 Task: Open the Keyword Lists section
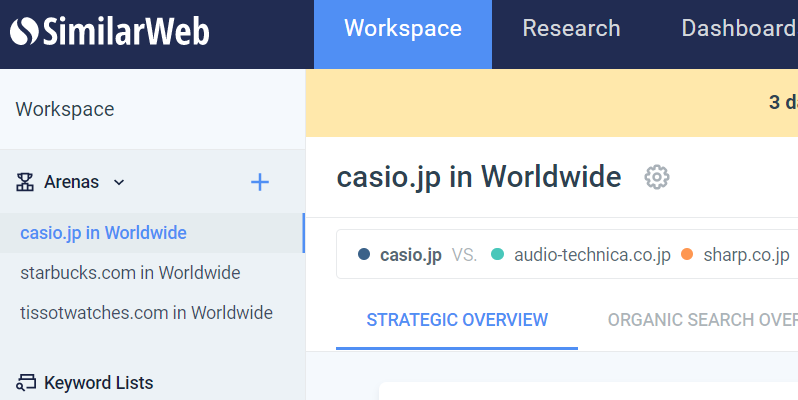tap(98, 383)
